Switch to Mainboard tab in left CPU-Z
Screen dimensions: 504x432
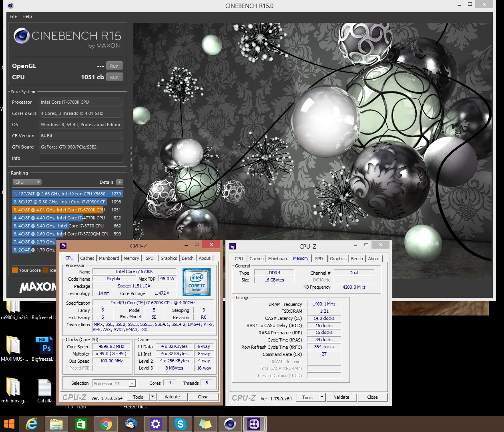[109, 258]
